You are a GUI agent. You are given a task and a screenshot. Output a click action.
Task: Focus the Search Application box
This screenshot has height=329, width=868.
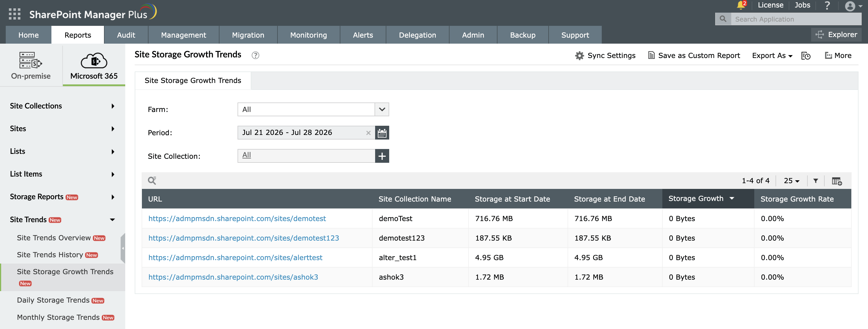point(796,19)
